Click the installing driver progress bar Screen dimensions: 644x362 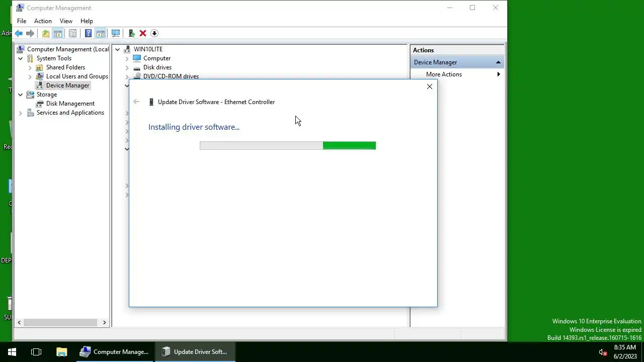point(288,145)
